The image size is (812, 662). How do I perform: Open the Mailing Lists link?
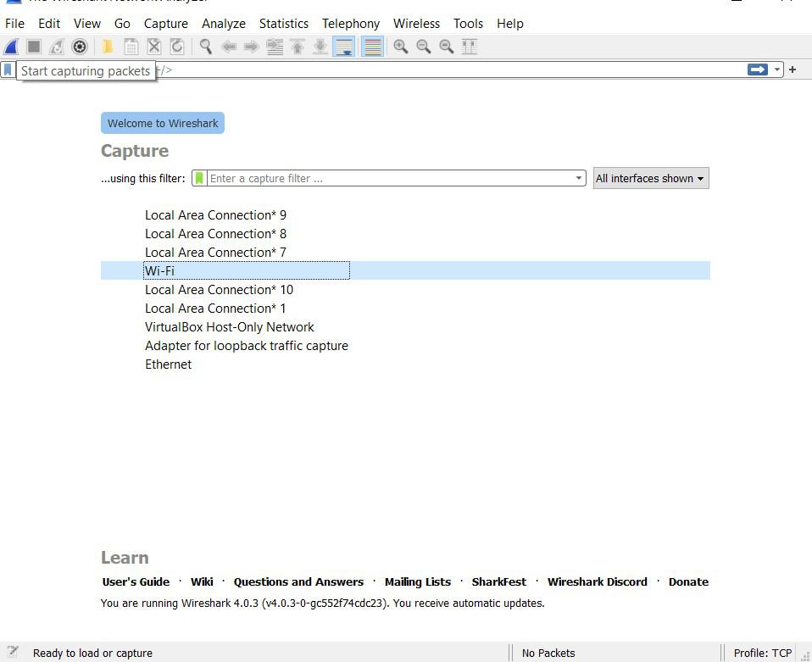(x=418, y=581)
